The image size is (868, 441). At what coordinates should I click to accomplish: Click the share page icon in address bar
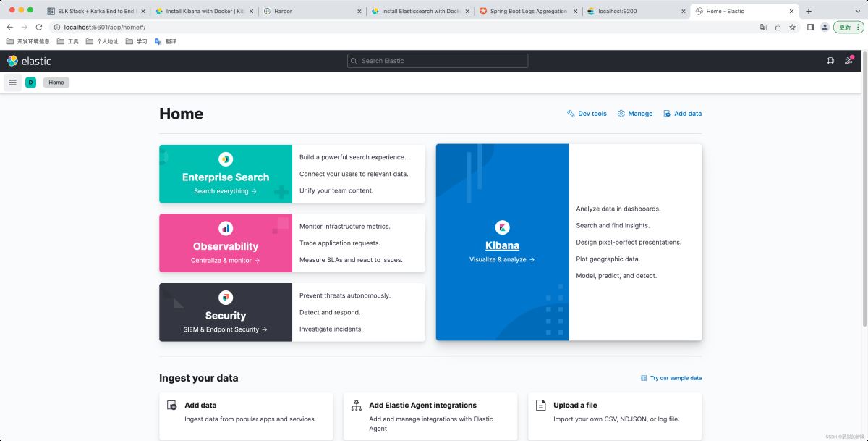coord(778,27)
